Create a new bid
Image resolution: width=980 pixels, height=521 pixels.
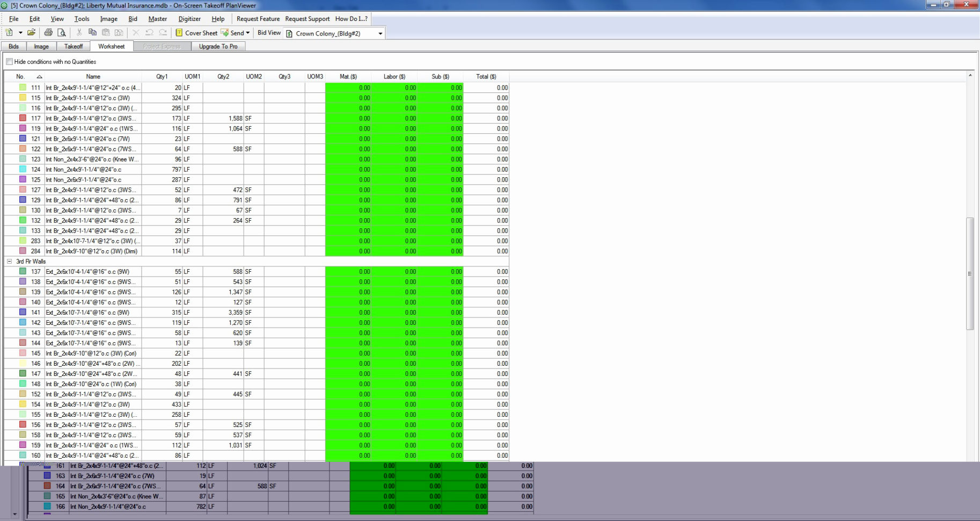coord(9,32)
